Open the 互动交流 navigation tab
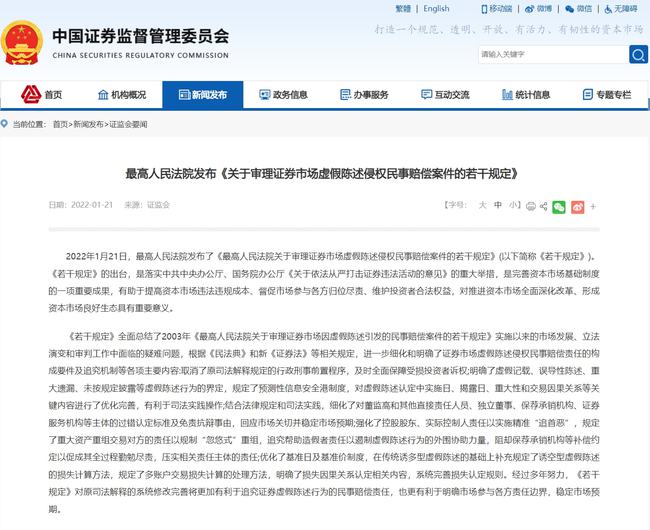The width and height of the screenshot is (650, 530). click(445, 95)
